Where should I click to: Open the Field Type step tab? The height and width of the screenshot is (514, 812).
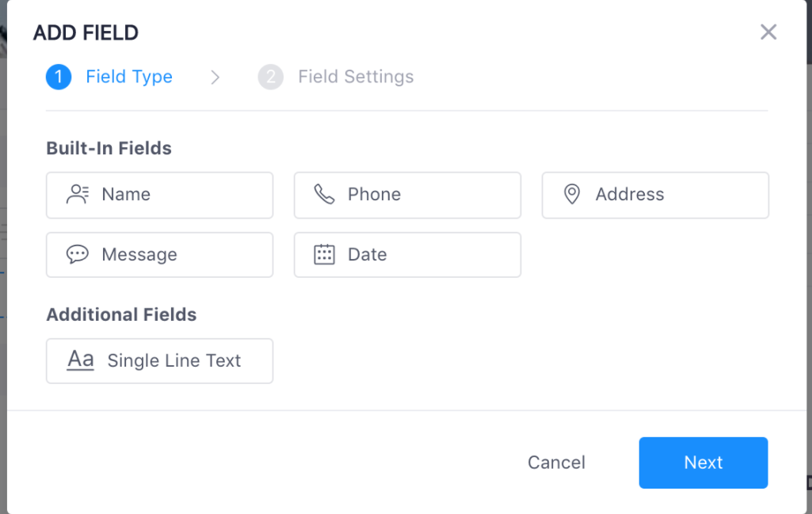(129, 77)
